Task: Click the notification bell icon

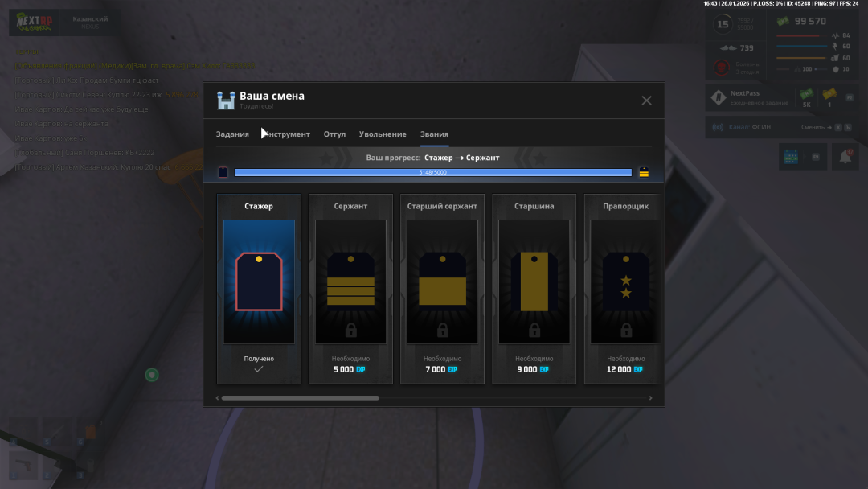Action: [x=845, y=157]
